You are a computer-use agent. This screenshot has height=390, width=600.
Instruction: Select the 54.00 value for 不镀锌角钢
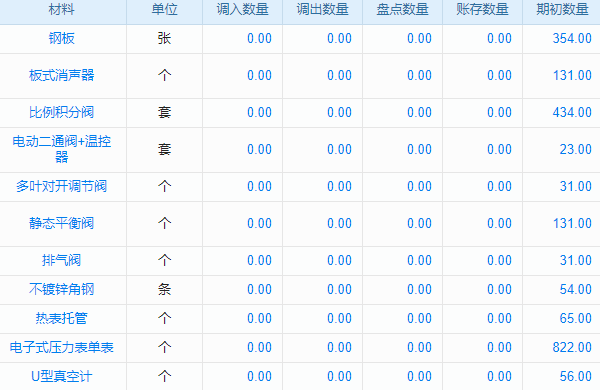(x=576, y=289)
